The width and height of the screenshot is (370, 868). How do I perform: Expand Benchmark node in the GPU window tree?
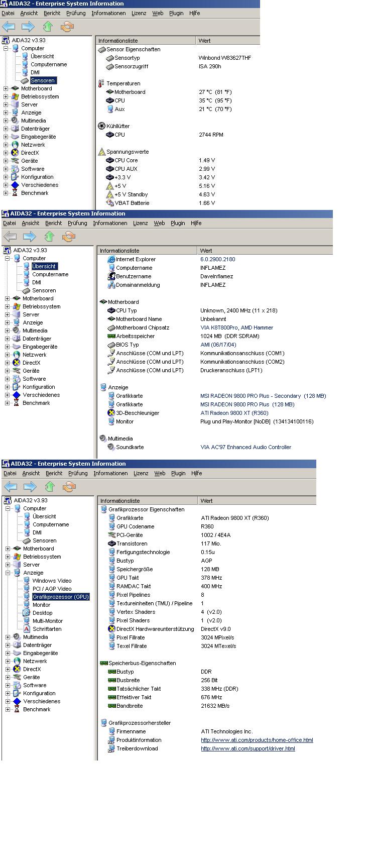8,709
